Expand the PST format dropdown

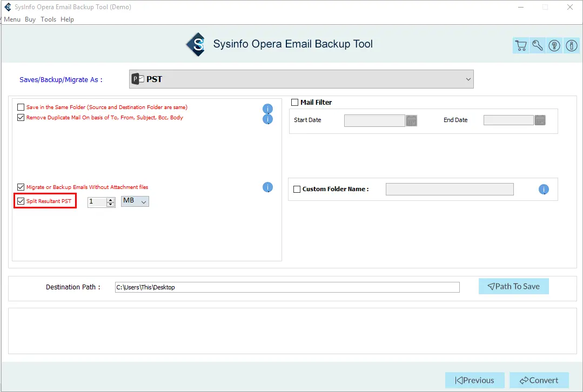pos(468,79)
